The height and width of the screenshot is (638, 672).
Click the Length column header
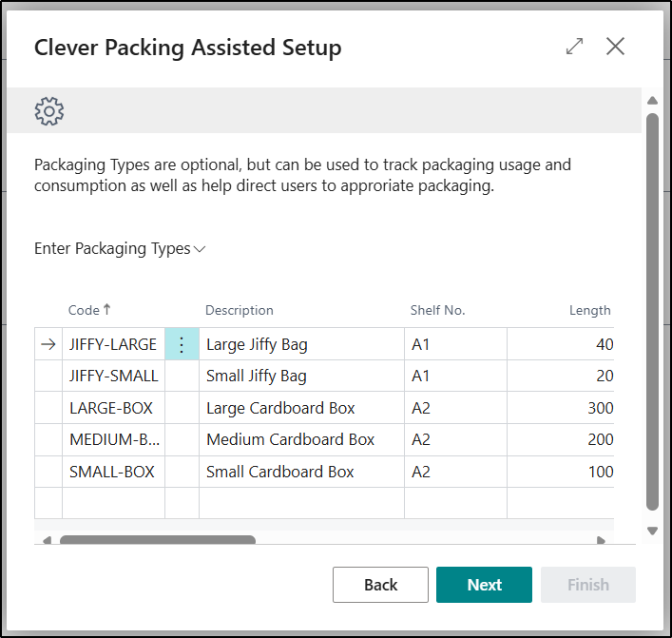[x=589, y=310]
